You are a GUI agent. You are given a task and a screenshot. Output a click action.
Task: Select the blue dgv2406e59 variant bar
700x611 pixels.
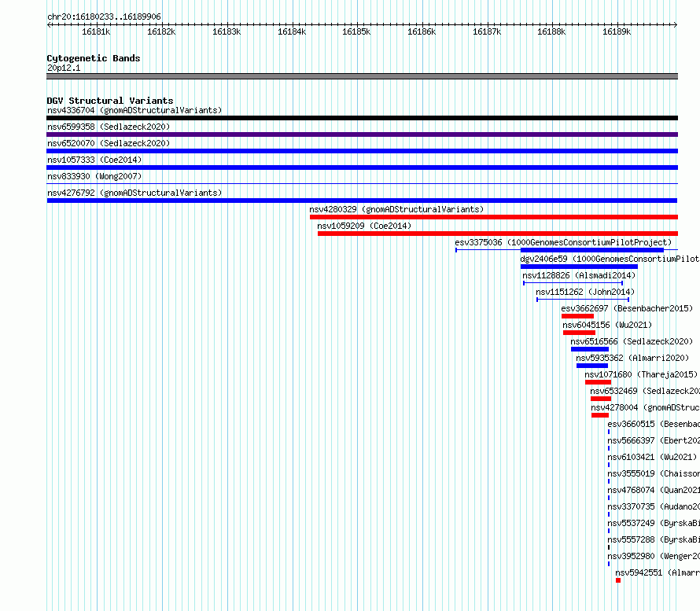coord(579,267)
